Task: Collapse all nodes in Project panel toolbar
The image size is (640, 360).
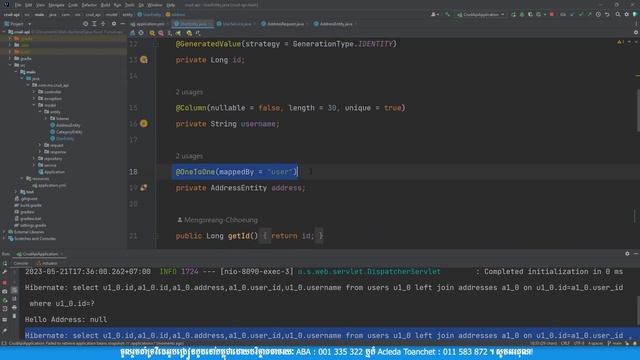Action: pyautogui.click(x=103, y=24)
